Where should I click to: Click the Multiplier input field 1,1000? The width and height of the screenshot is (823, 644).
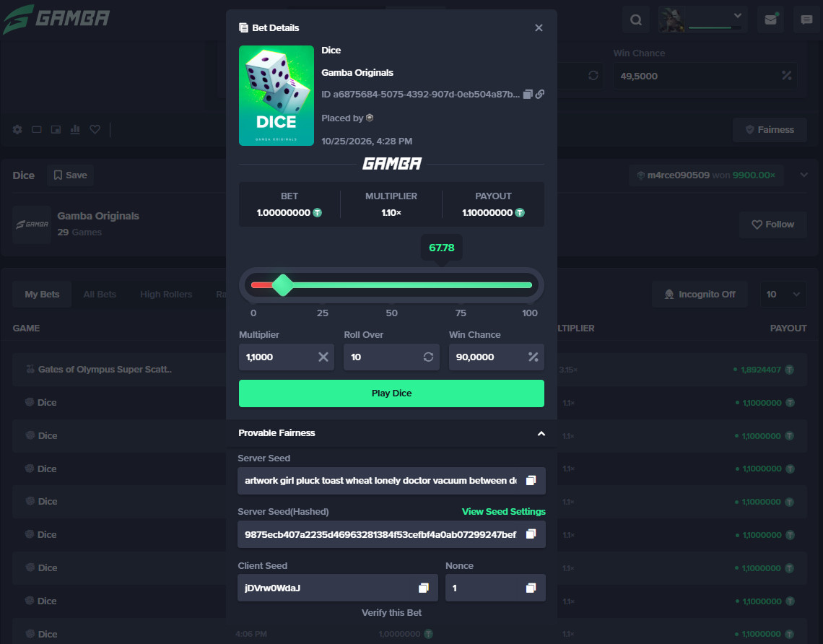(x=287, y=357)
